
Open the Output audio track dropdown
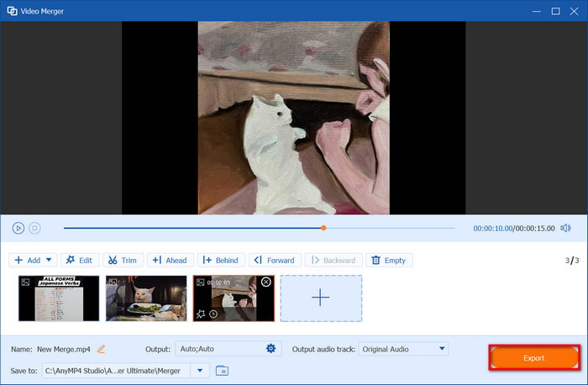pos(403,349)
